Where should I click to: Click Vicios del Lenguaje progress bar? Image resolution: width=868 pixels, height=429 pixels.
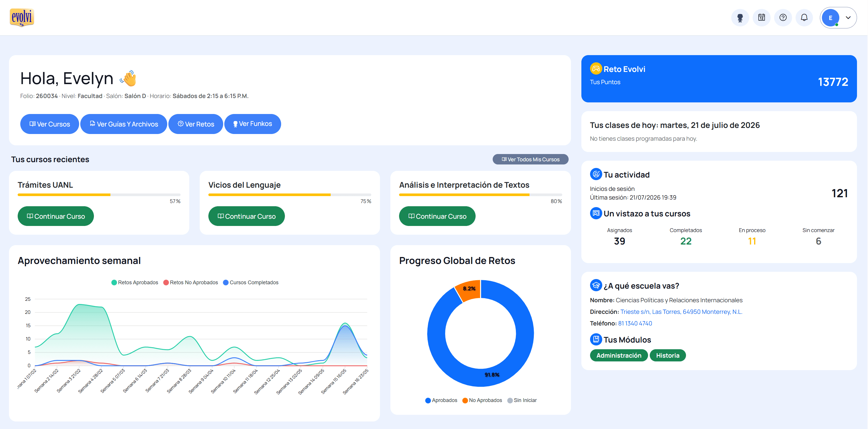(x=290, y=195)
